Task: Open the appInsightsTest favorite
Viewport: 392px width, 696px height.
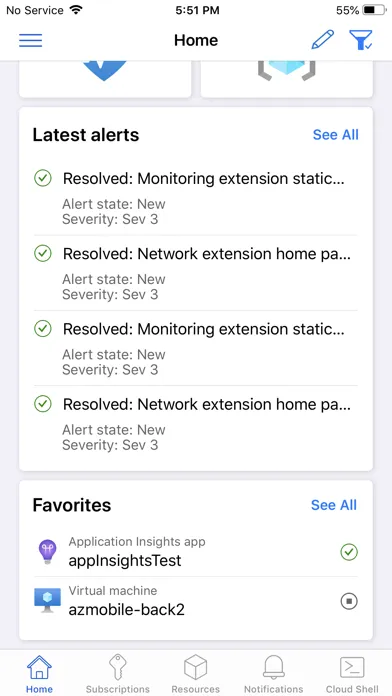Action: coord(196,552)
